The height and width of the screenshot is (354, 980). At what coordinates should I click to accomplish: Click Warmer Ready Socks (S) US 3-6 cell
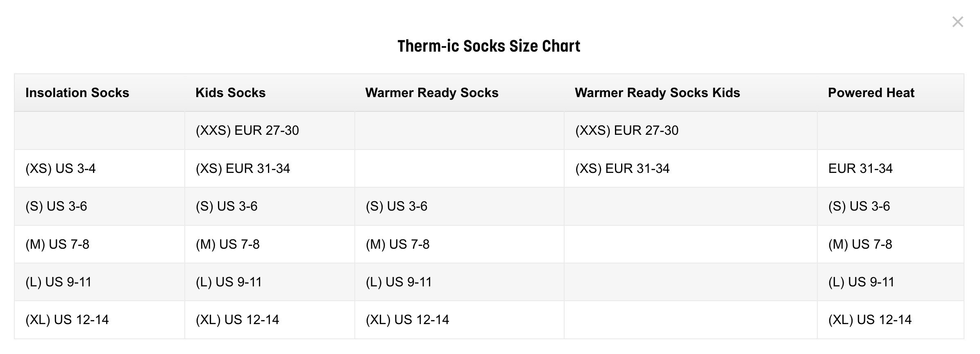pos(397,206)
